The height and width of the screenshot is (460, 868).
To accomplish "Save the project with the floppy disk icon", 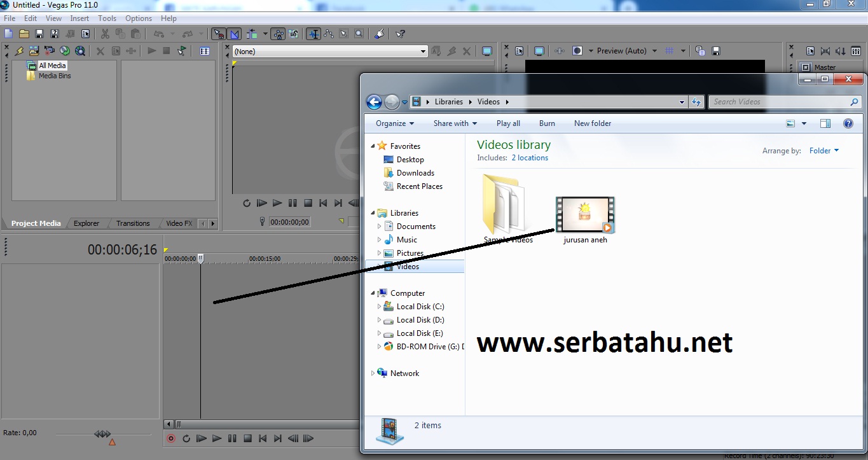I will 39,34.
